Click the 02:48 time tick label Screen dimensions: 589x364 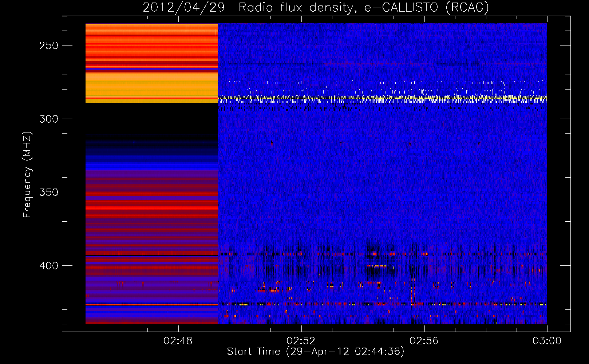(178, 341)
